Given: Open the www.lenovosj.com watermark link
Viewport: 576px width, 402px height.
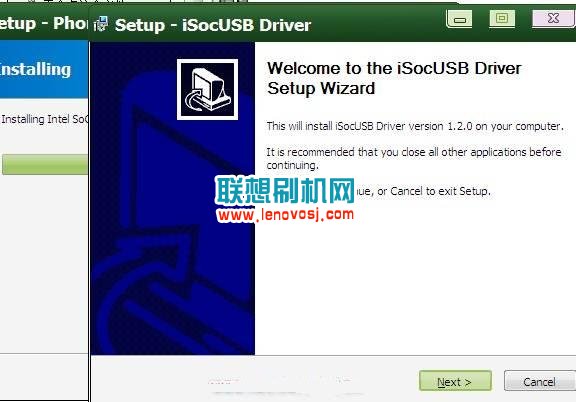Looking at the screenshot, I should (x=285, y=215).
